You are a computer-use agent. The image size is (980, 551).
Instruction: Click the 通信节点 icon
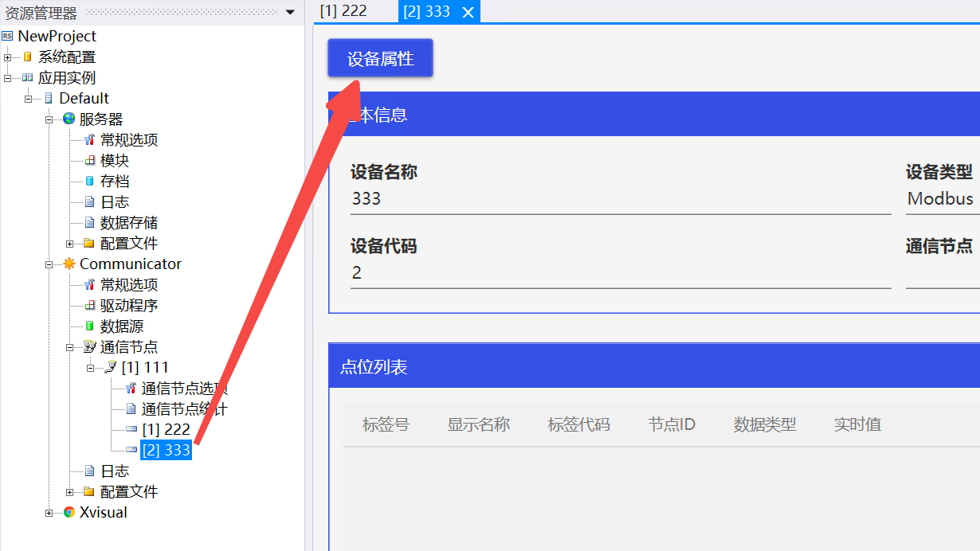[x=90, y=346]
